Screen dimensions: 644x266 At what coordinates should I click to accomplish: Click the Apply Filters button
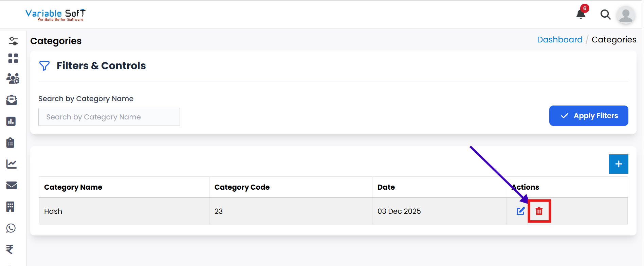click(588, 116)
